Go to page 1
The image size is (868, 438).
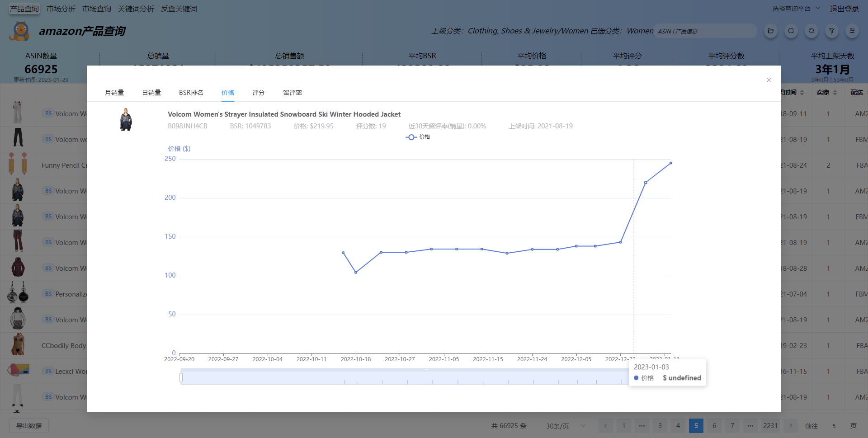pyautogui.click(x=624, y=426)
